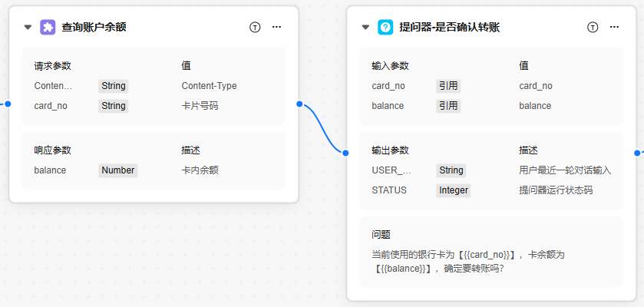Click 引用 tag beside card_no input parameter

pos(448,86)
